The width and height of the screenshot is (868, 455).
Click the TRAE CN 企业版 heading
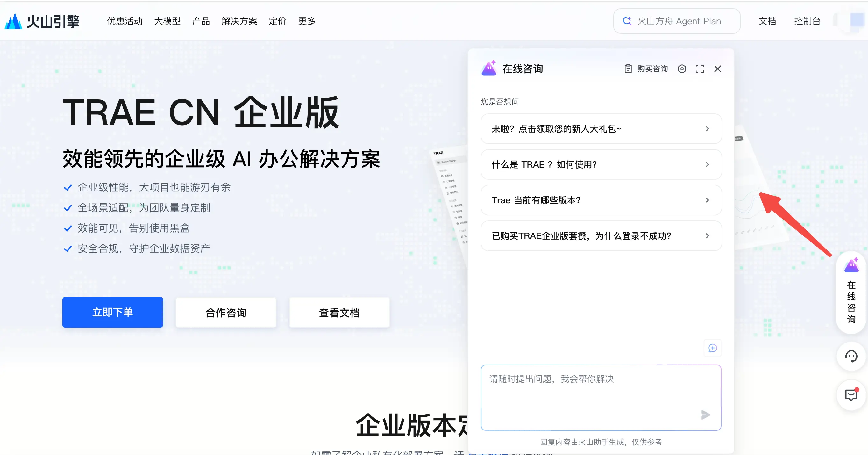click(201, 112)
